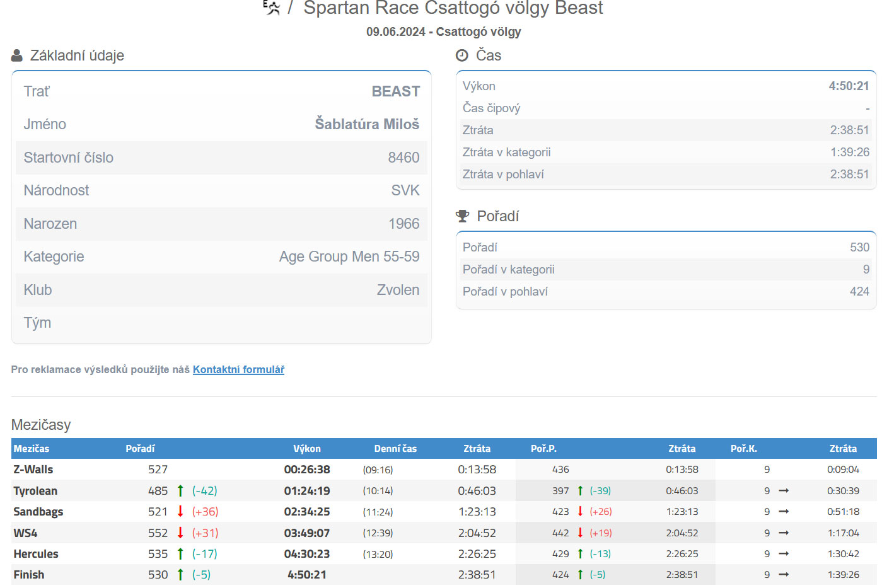Click category value Age Group Men 55-59
This screenshot has height=588, width=882.
[x=349, y=257]
